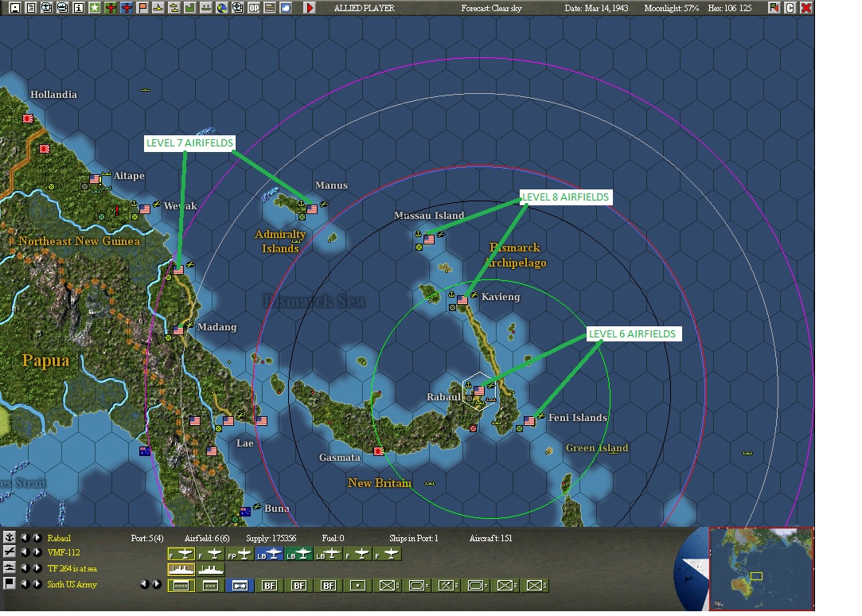The height and width of the screenshot is (616, 862).
Task: Show next land unit after Sixth US Army
Action: click(37, 583)
